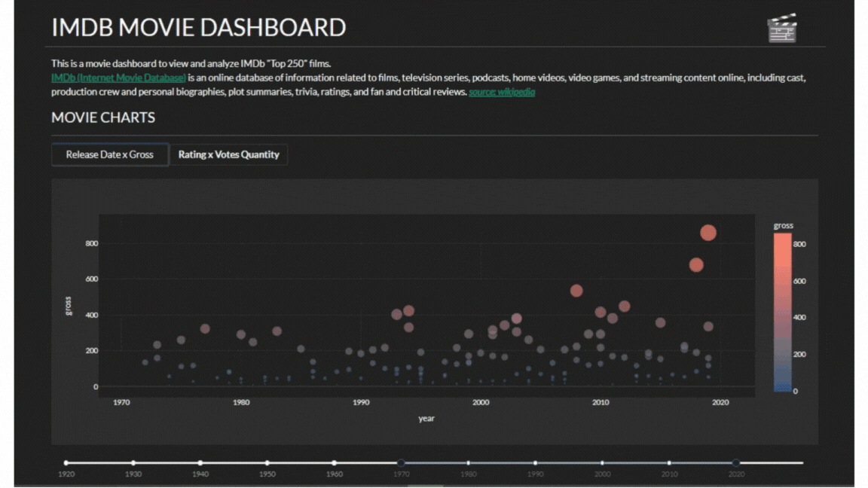
Task: Select the 1930 decade marker
Action: 133,462
